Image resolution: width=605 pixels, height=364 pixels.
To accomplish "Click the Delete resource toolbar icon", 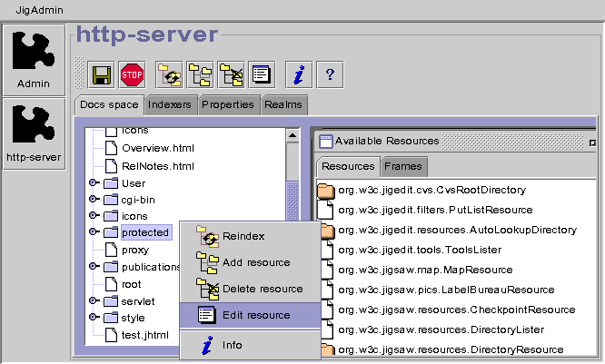I will tap(231, 74).
